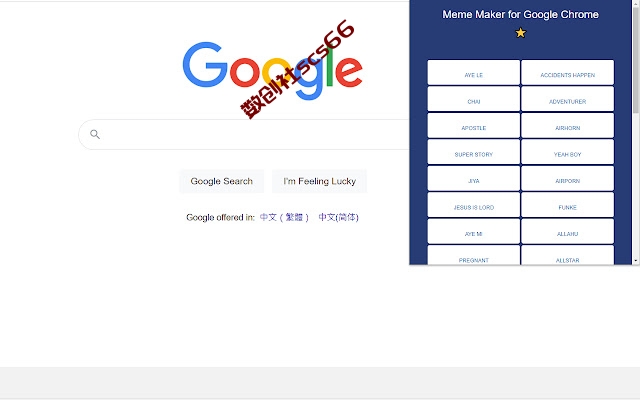Choose the APOSTLE button
Screen dimensions: 640x400
(x=473, y=125)
